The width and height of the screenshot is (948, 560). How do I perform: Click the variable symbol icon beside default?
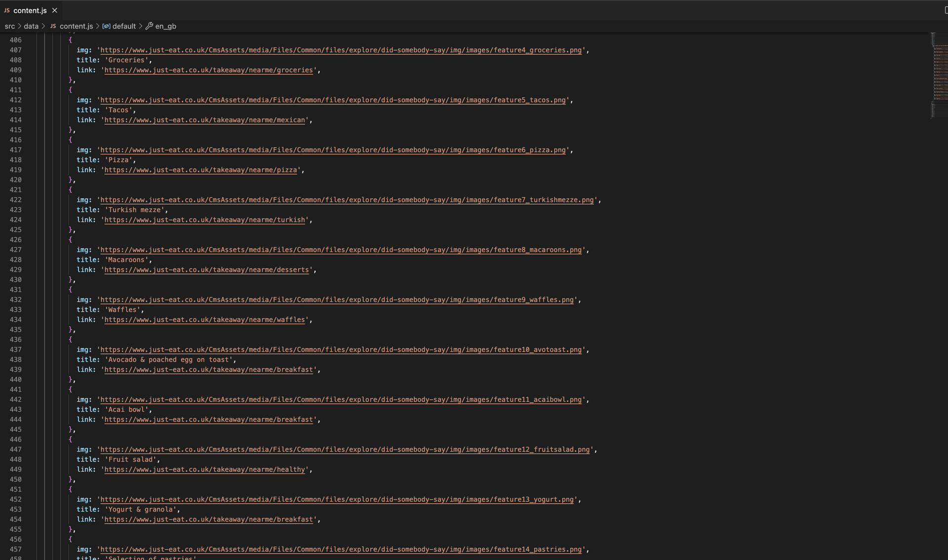tap(106, 26)
